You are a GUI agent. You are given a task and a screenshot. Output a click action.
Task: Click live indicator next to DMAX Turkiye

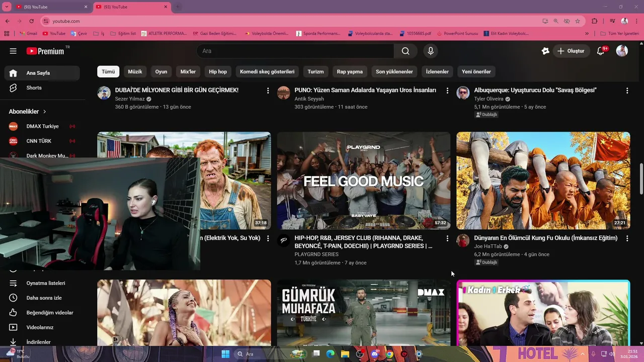pos(72,126)
